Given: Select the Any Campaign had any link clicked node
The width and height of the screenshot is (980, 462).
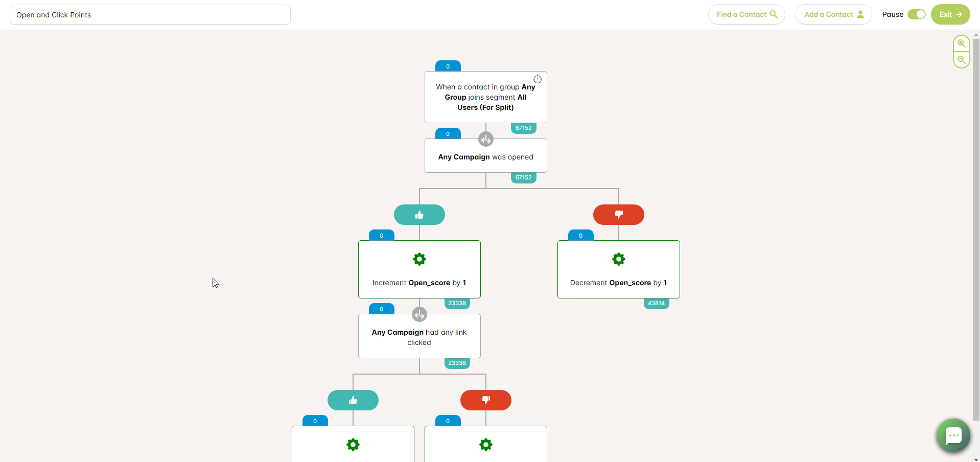Looking at the screenshot, I should [419, 337].
